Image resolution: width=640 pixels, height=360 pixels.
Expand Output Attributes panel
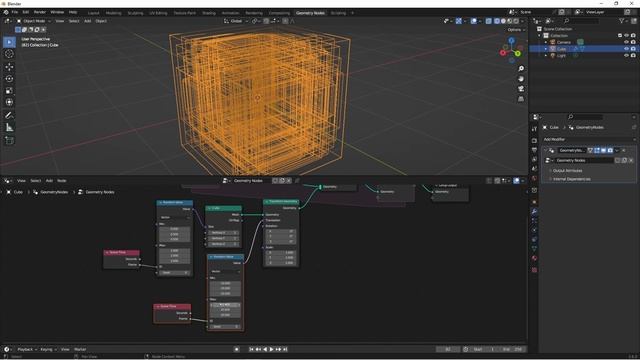(x=567, y=171)
